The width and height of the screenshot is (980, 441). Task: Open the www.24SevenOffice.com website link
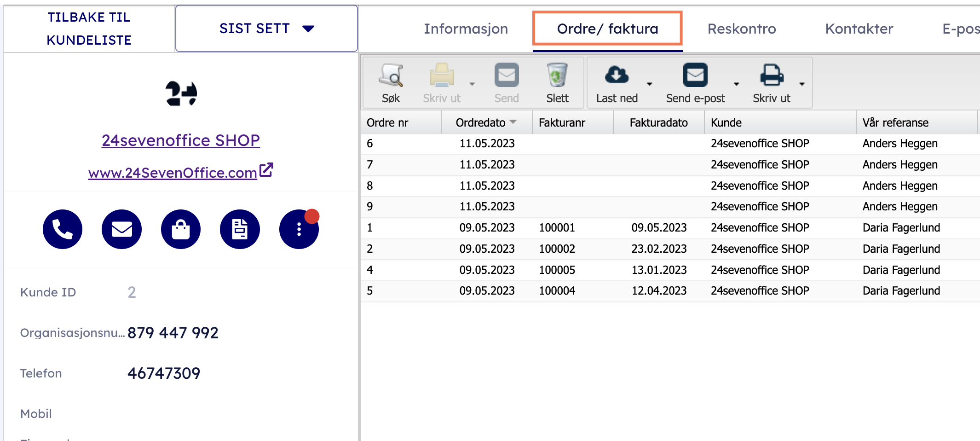173,173
